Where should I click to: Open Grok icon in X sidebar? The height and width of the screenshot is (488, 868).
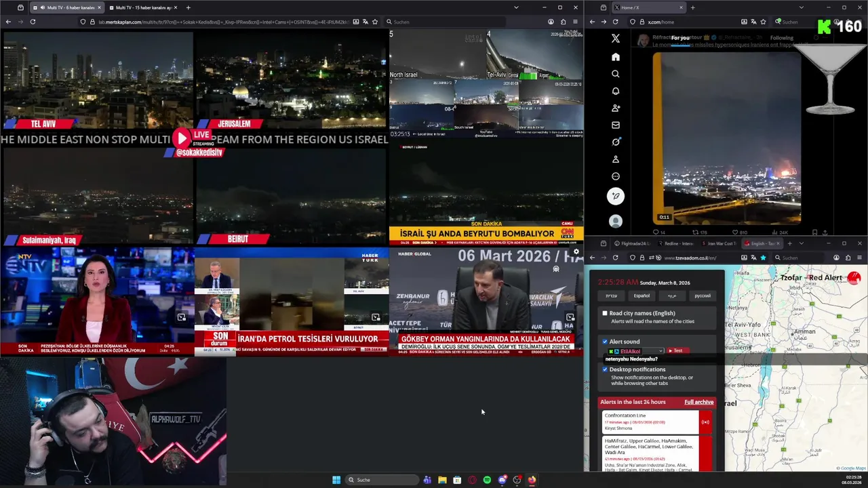pos(615,142)
